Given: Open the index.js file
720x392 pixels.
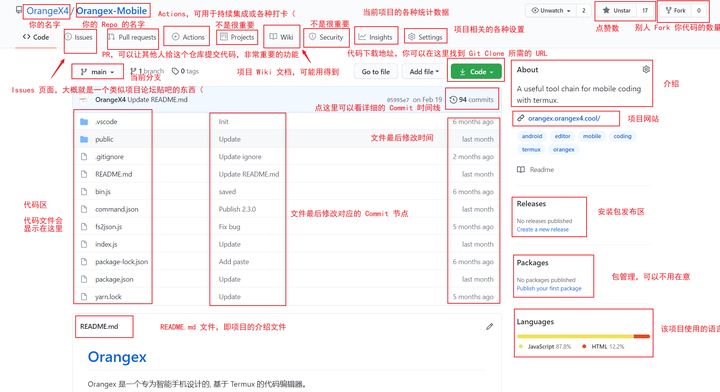Looking at the screenshot, I should [106, 244].
